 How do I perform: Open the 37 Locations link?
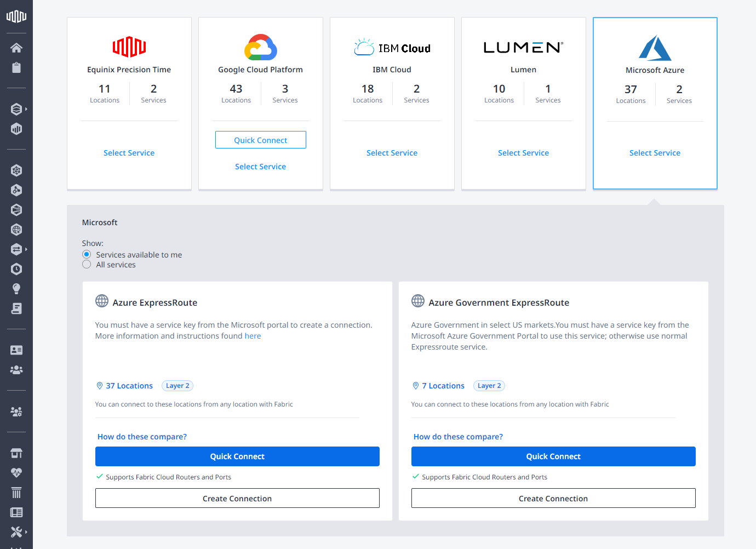point(124,386)
